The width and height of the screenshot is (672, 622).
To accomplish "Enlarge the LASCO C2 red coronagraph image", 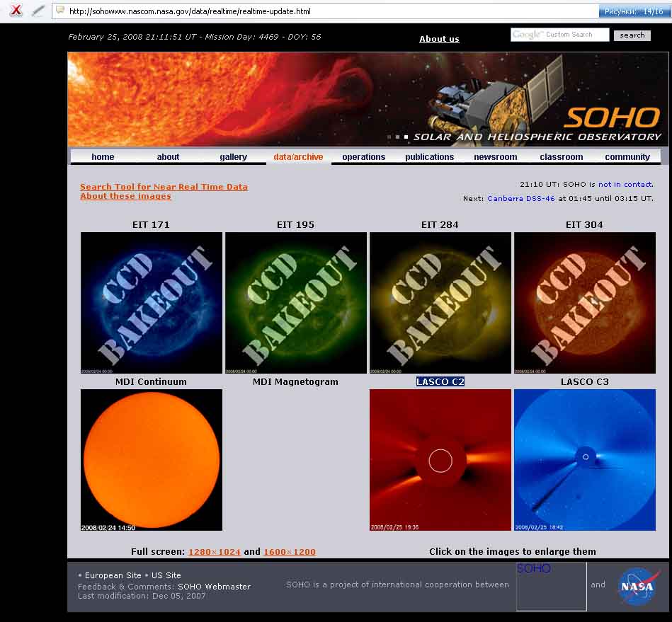I will (x=440, y=460).
